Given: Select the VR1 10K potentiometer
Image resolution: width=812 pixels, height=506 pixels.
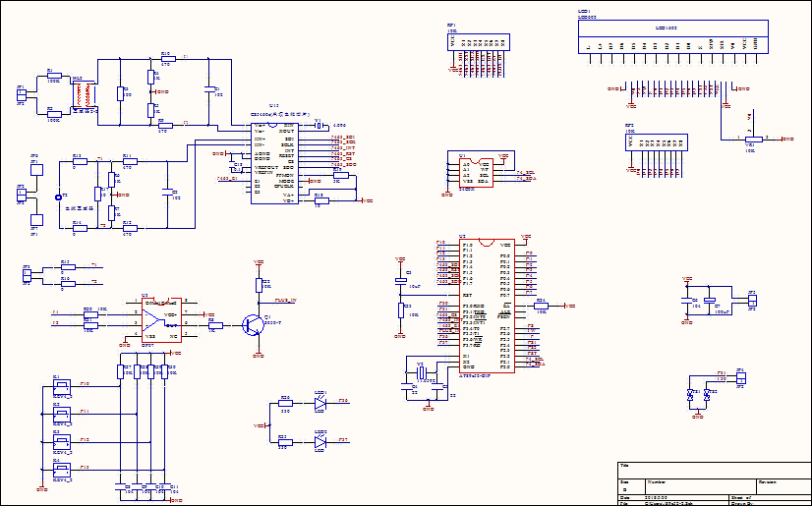Looking at the screenshot, I should point(753,139).
